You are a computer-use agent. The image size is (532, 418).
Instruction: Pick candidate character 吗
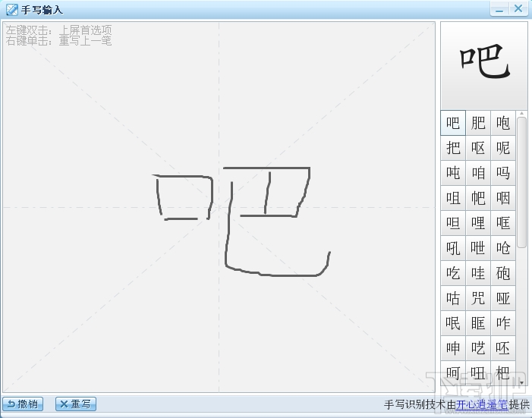[503, 173]
